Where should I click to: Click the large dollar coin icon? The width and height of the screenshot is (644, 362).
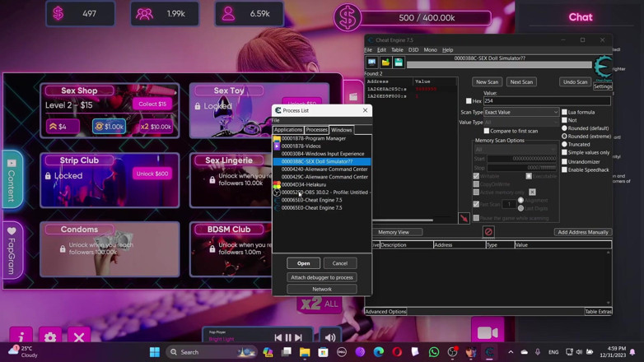(347, 17)
